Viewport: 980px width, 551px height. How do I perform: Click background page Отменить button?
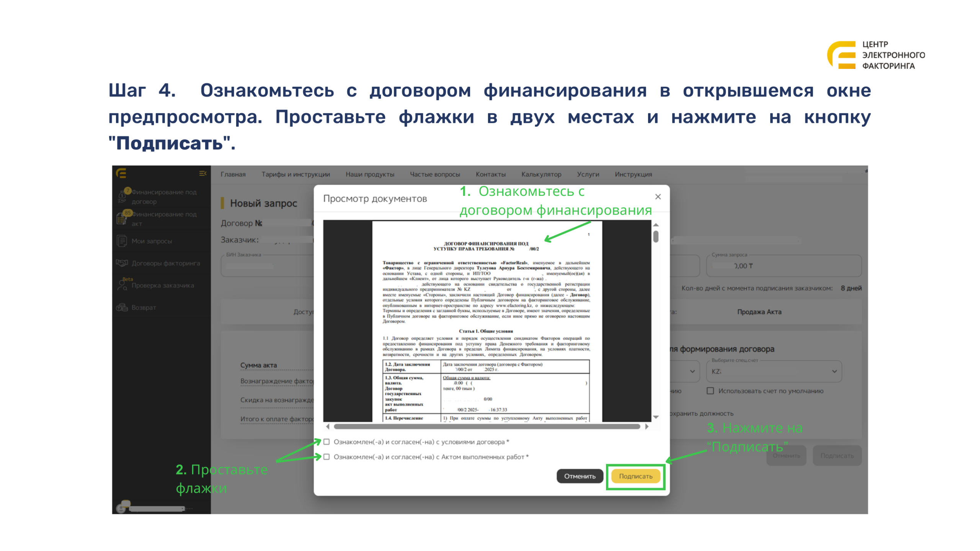pos(786,455)
